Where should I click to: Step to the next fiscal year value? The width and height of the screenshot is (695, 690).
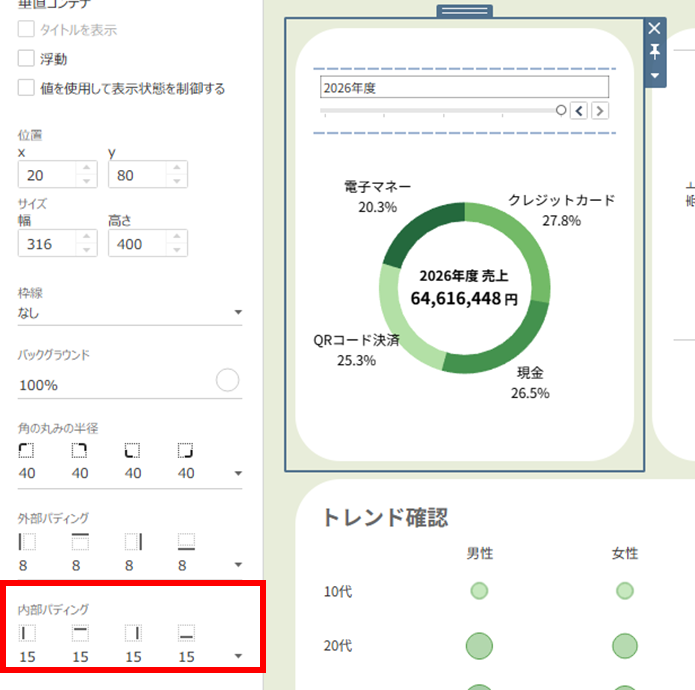tap(599, 110)
